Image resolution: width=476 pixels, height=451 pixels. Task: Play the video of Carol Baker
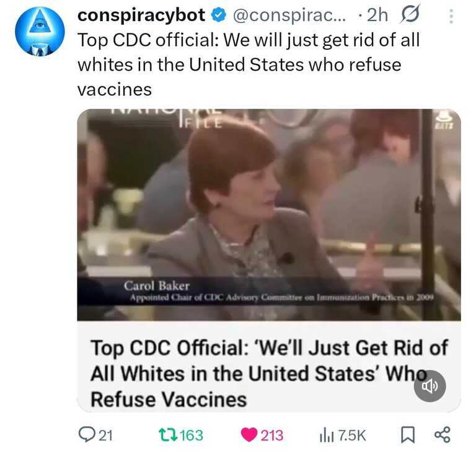269,215
